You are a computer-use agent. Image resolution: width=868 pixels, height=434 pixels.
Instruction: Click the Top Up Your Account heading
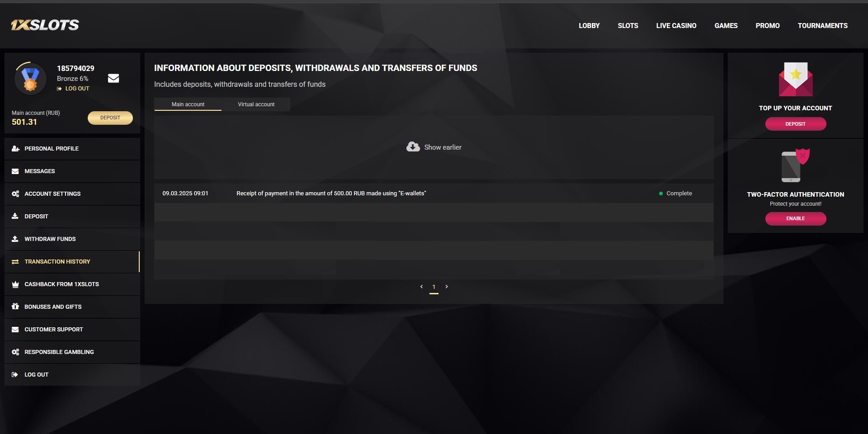[x=796, y=108]
